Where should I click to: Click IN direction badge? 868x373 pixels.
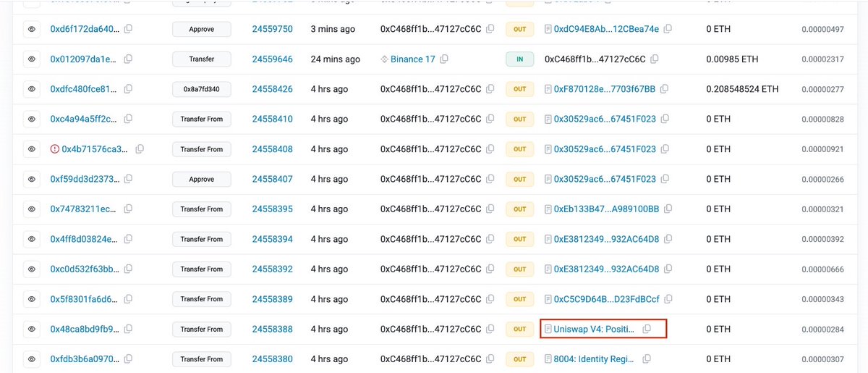point(519,59)
